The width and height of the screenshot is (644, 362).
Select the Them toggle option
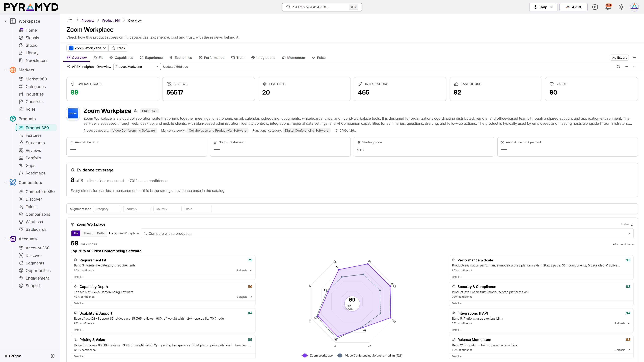tap(88, 233)
